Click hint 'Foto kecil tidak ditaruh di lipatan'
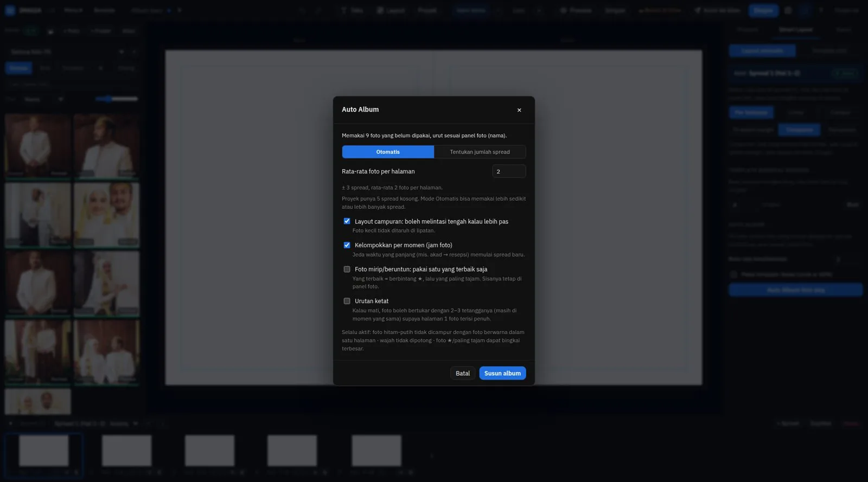Screen dimensions: 868x482 394,230
